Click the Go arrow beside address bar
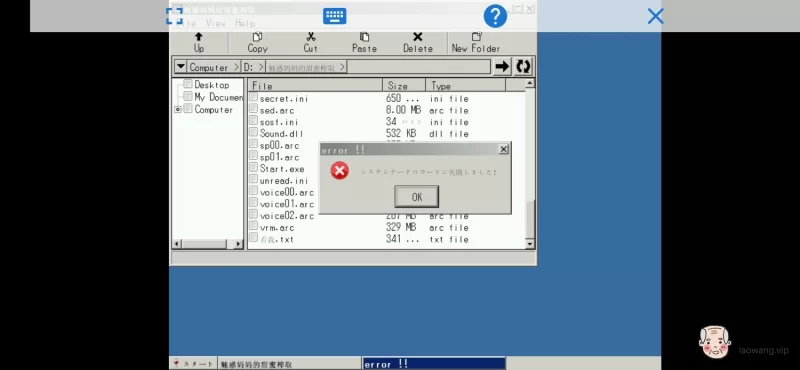 (502, 66)
